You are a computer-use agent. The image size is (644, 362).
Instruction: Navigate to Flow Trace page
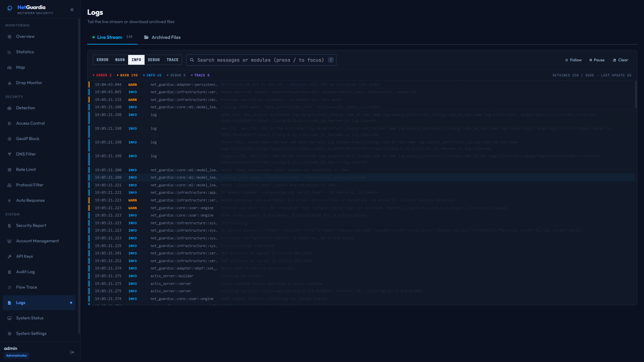(39, 287)
